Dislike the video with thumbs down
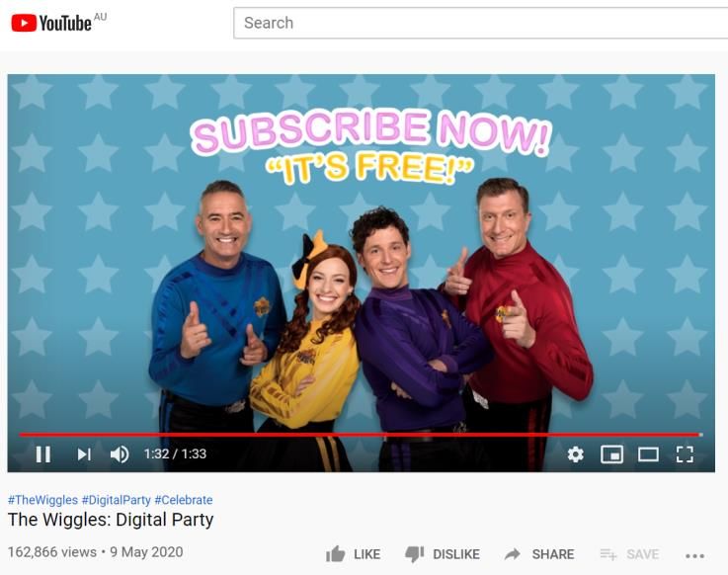The height and width of the screenshot is (575, 728). [x=414, y=554]
